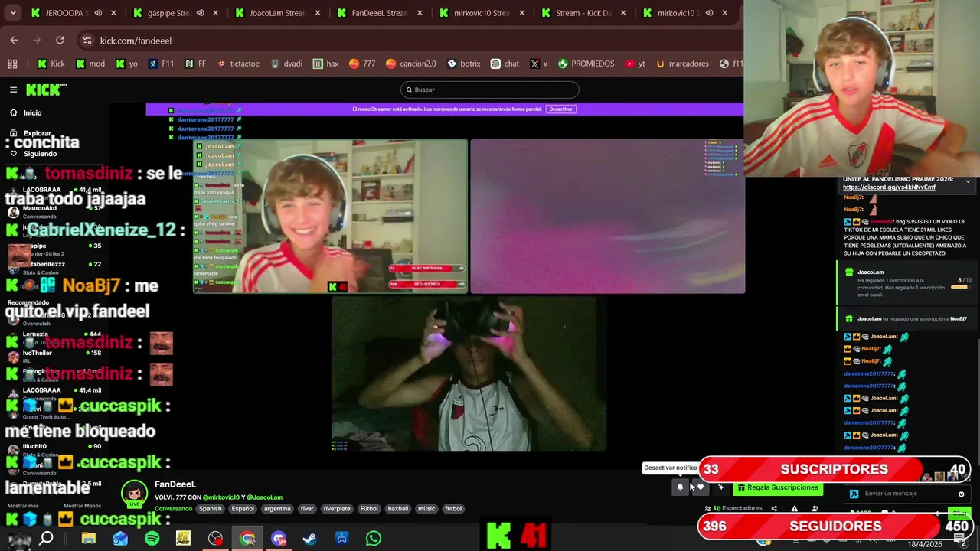Viewport: 980px width, 551px height.
Task: Open the dvadi bookmark
Action: pyautogui.click(x=286, y=64)
